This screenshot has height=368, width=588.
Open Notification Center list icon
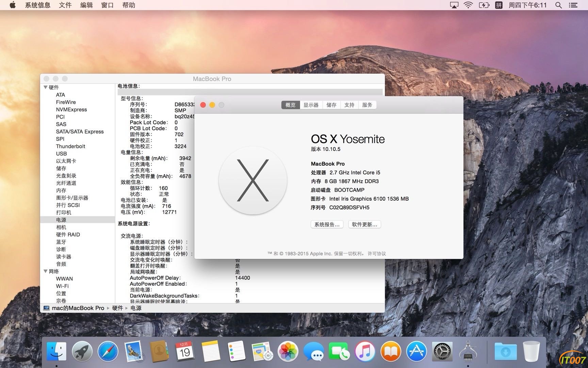click(x=573, y=5)
